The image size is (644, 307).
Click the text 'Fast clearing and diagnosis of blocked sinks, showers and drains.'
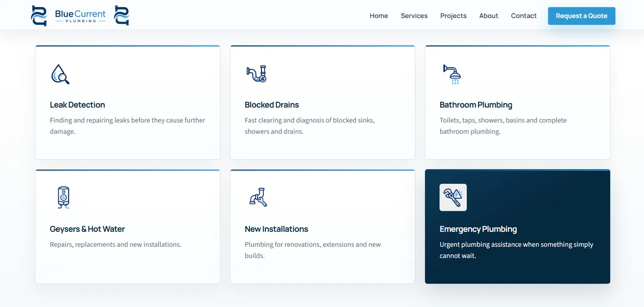click(310, 126)
